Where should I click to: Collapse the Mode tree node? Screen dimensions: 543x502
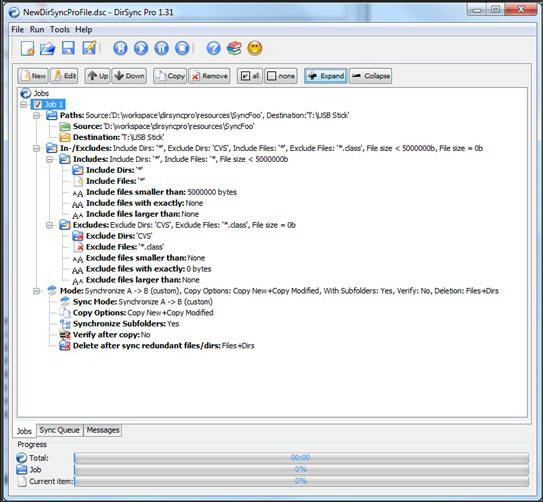[x=36, y=291]
